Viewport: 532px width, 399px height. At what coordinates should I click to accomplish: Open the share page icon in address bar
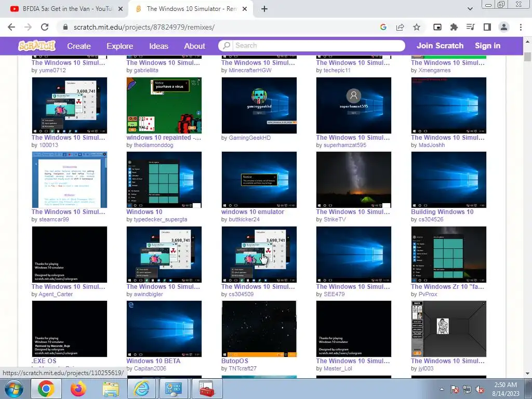pos(400,27)
